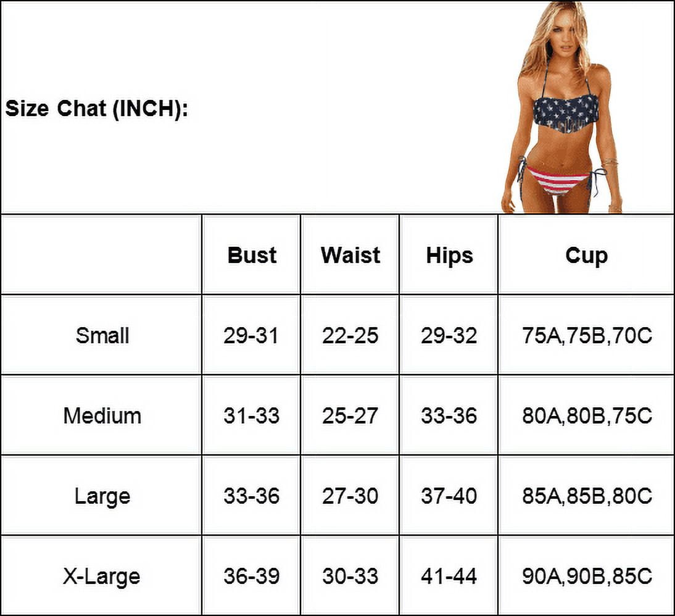Select the Waist column header
Image resolution: width=675 pixels, height=616 pixels.
tap(350, 255)
